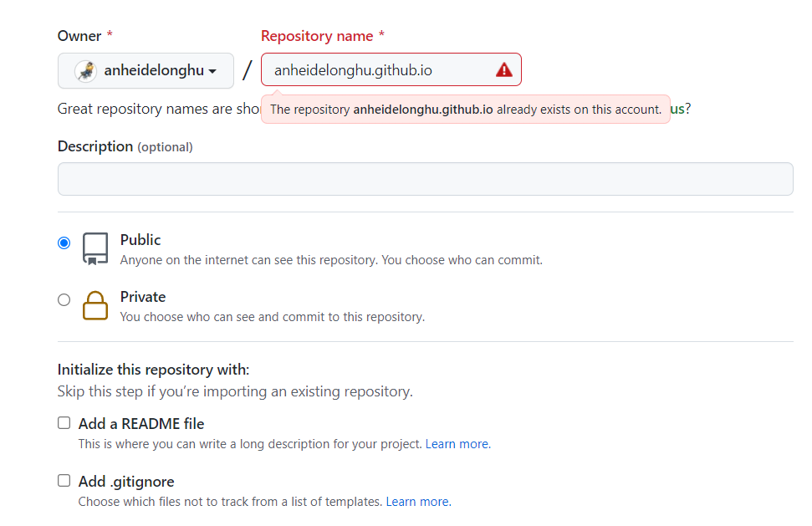Select the Public visibility radio button
The width and height of the screenshot is (812, 526).
[x=64, y=243]
